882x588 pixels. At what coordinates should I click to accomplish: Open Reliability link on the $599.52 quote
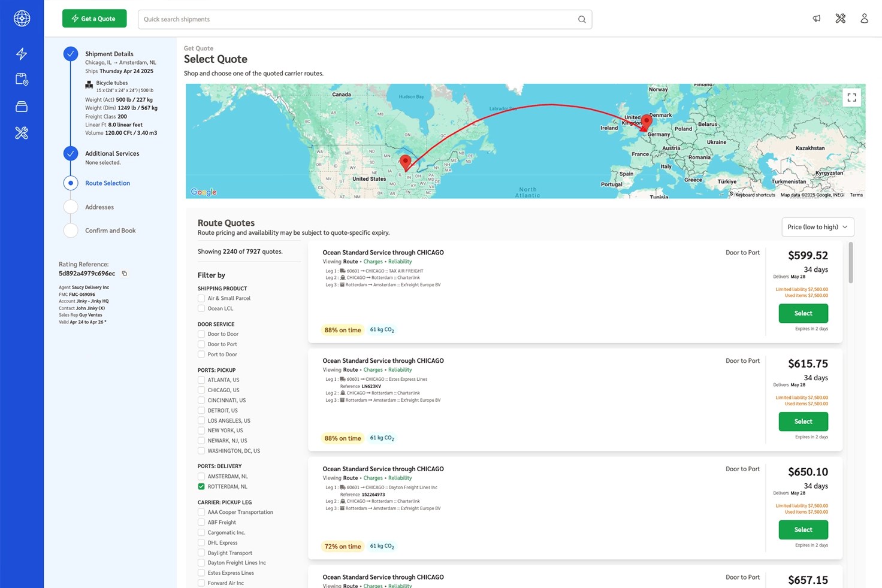pos(400,262)
